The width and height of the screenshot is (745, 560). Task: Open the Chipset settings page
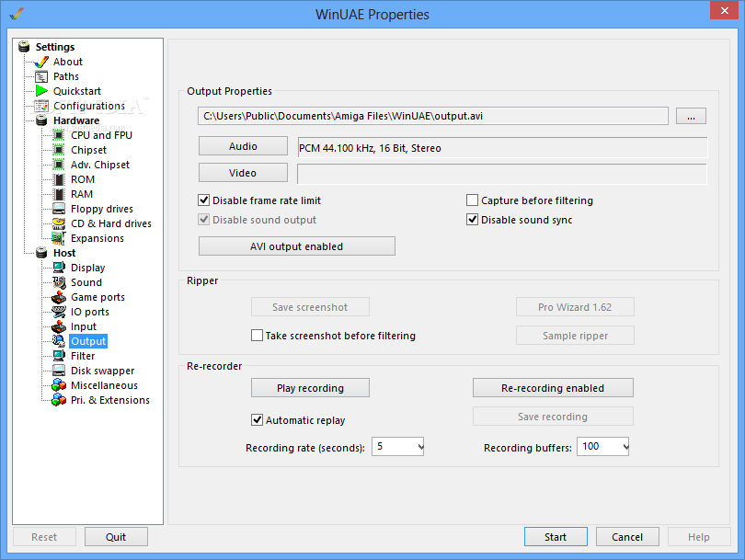point(89,150)
